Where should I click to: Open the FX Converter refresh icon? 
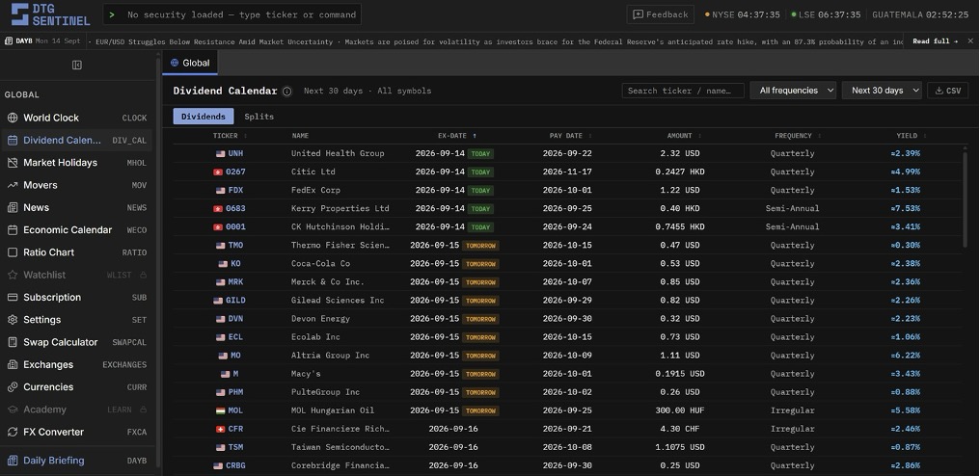12,433
